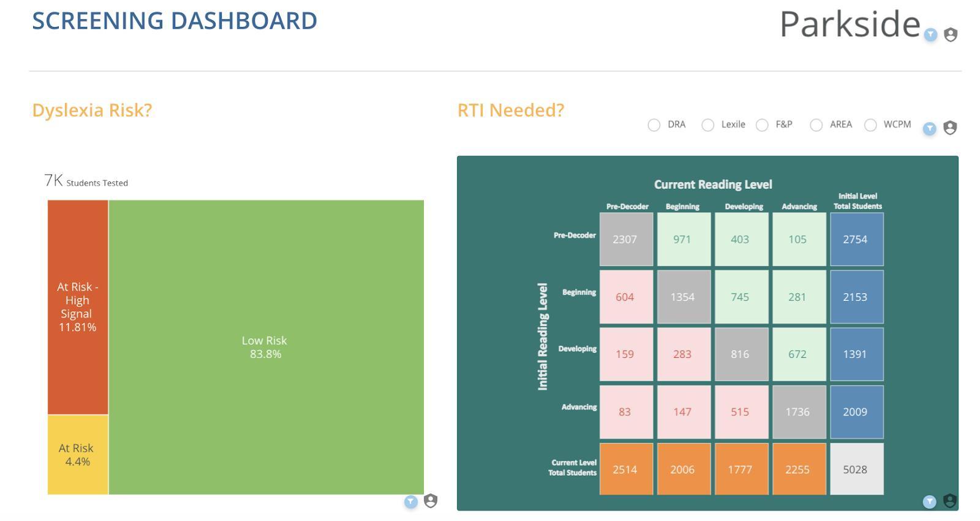Image resolution: width=980 pixels, height=521 pixels.
Task: Click the Low Risk 83.8% green block
Action: (x=266, y=347)
